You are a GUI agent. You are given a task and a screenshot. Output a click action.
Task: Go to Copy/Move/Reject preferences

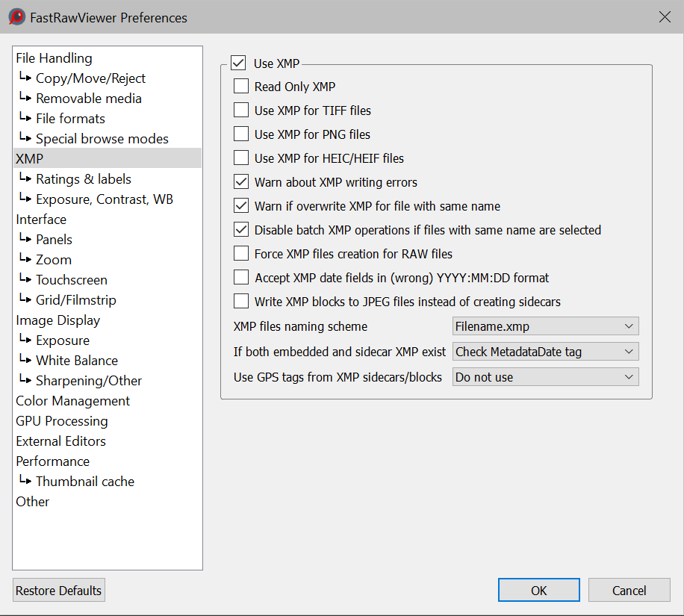[x=90, y=78]
